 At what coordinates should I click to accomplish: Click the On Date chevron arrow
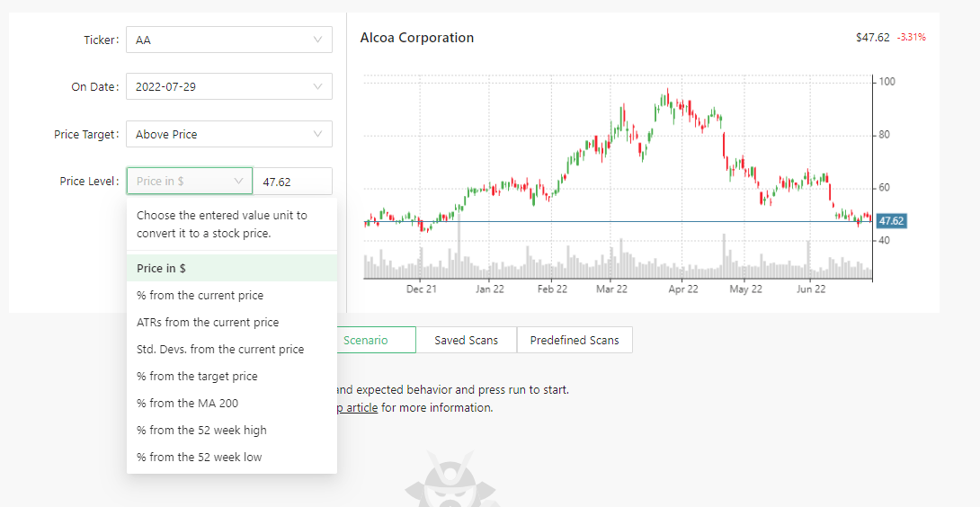coord(317,86)
